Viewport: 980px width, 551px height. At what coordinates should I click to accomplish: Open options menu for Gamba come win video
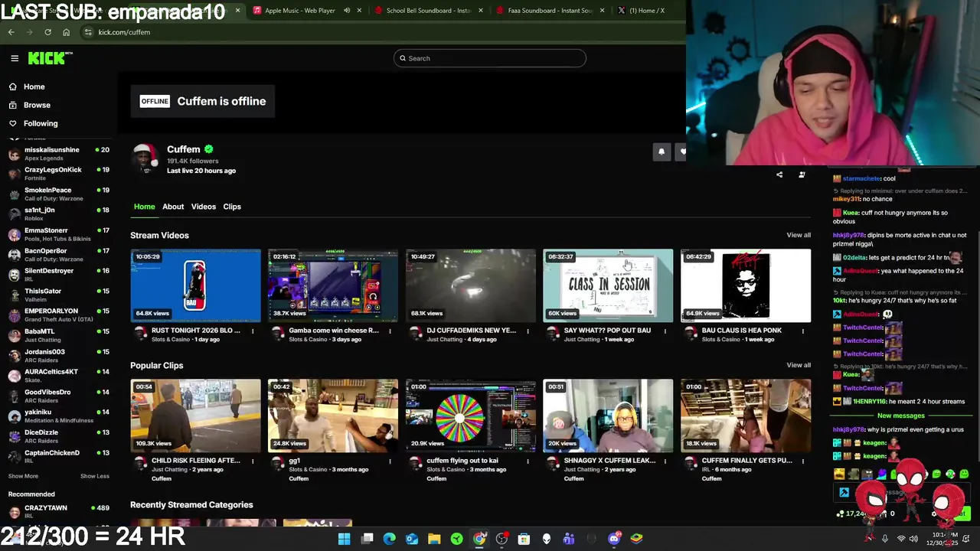[x=390, y=331]
